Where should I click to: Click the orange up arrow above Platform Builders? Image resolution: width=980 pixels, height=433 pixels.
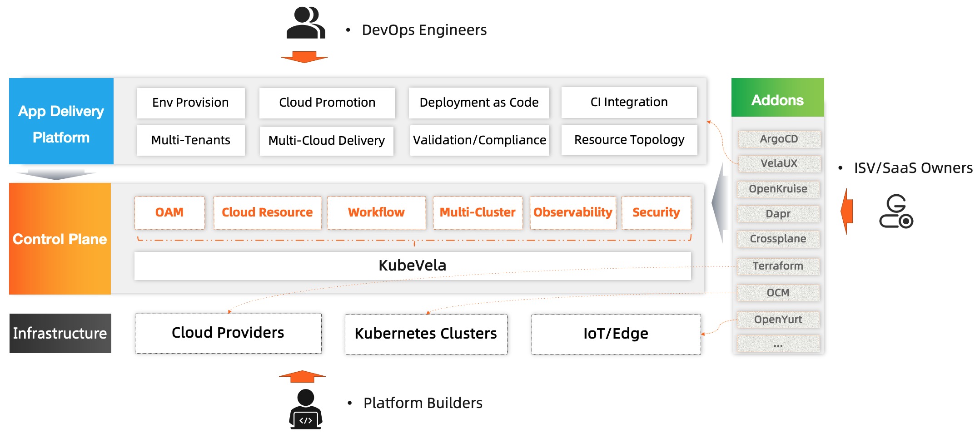[x=302, y=376]
